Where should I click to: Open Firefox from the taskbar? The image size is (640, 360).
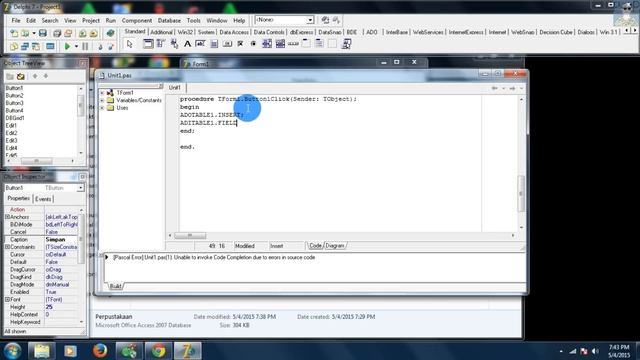coord(100,351)
